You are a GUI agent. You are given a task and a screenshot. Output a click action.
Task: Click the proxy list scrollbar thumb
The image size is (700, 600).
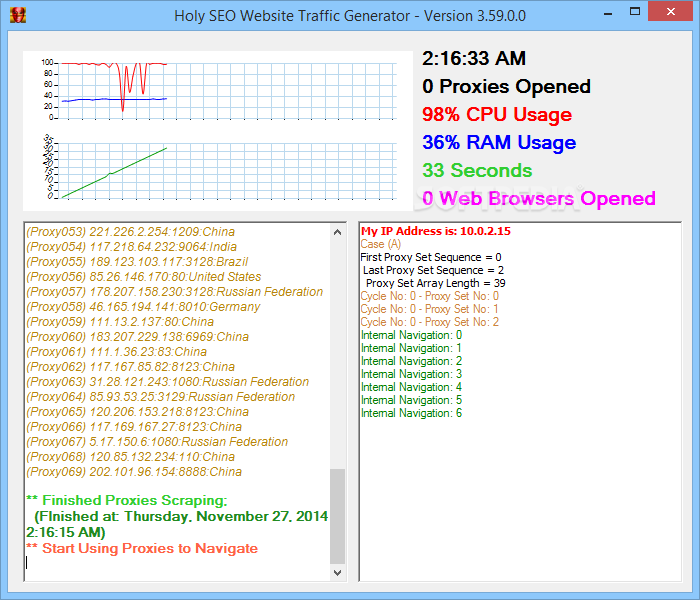[x=338, y=516]
